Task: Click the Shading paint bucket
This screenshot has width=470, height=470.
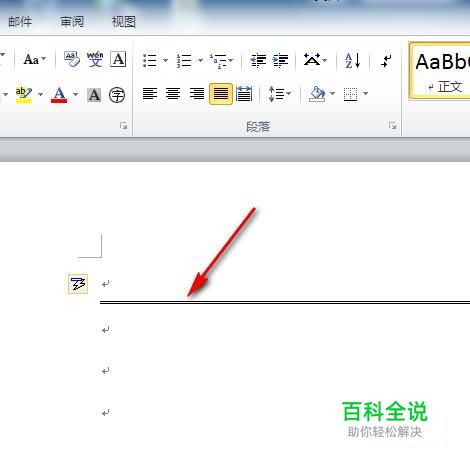Action: (317, 94)
